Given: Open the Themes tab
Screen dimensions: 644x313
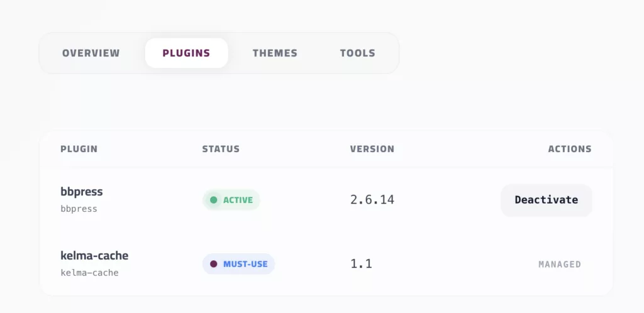Looking at the screenshot, I should pyautogui.click(x=275, y=53).
